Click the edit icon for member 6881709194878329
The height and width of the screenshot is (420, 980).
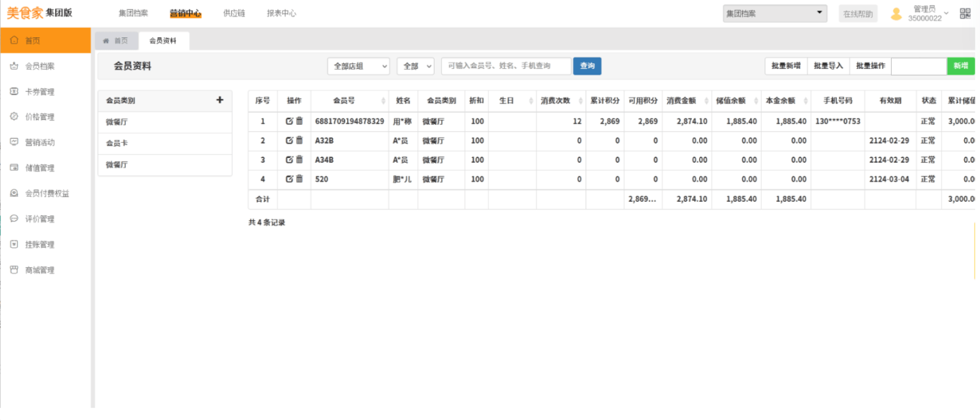pyautogui.click(x=289, y=121)
